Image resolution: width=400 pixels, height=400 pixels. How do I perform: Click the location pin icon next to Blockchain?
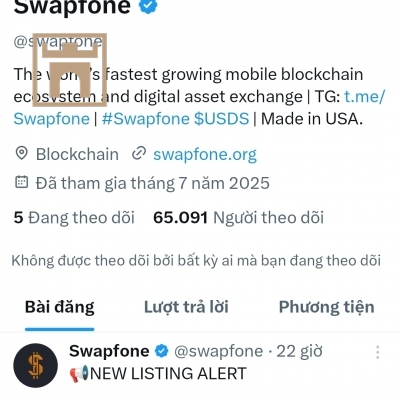(x=21, y=153)
